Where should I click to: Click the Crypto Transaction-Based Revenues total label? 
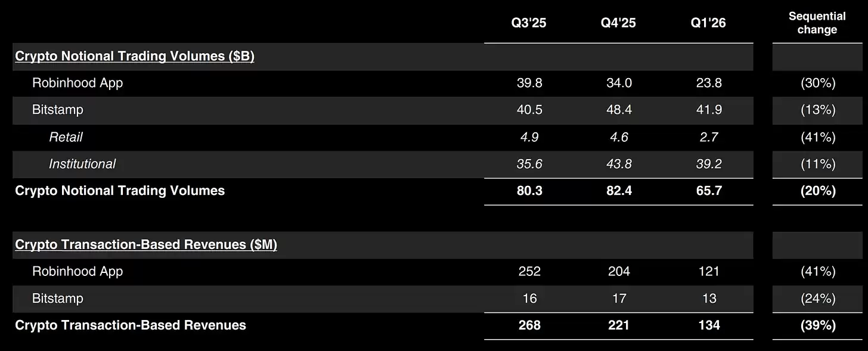click(x=131, y=325)
